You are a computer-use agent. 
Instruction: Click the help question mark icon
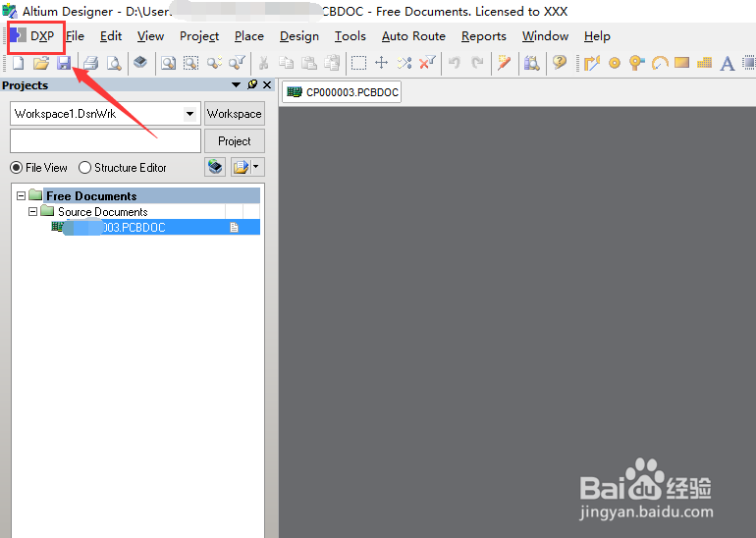(560, 62)
